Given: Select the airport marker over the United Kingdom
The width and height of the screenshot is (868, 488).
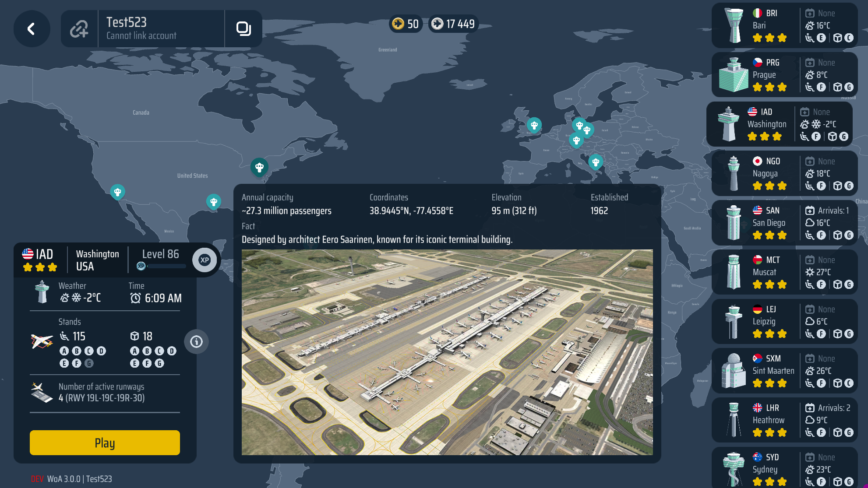Looking at the screenshot, I should [534, 125].
